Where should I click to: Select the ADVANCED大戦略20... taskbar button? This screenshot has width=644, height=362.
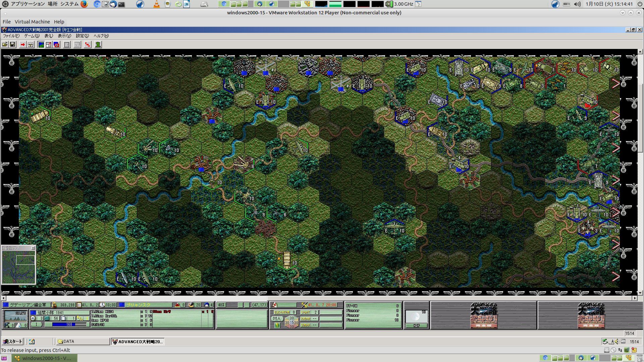pos(138,342)
